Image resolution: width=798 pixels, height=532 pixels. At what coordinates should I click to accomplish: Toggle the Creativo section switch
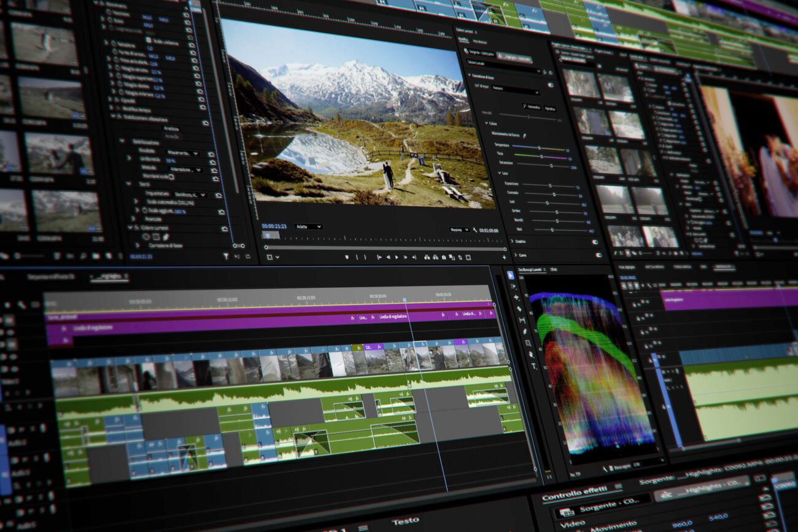point(594,242)
